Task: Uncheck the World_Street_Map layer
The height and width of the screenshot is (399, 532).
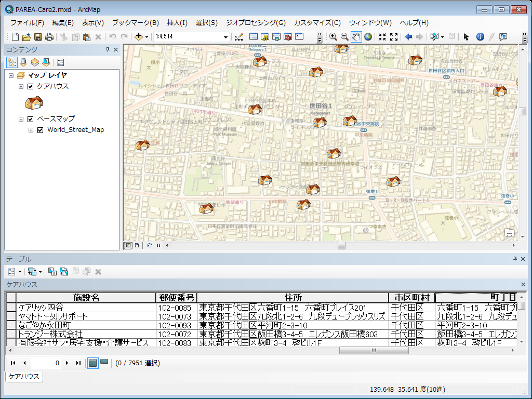Action: [41, 130]
